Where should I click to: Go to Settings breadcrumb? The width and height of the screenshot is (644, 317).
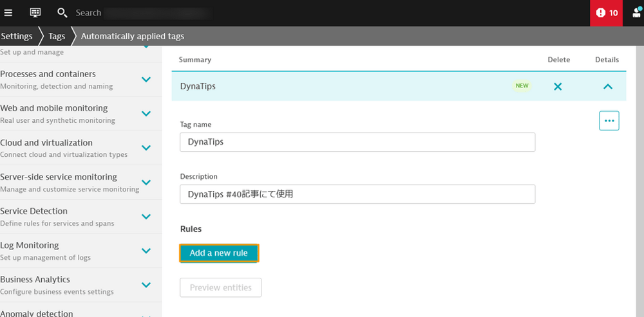[17, 36]
